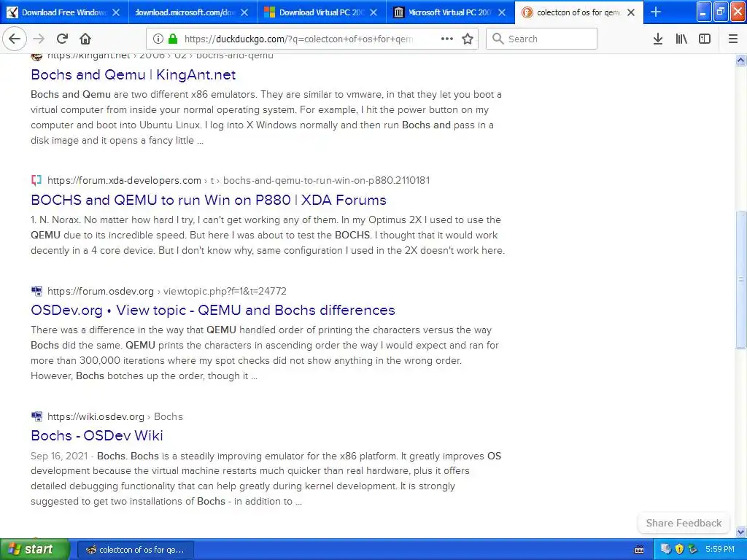
Task: Close the 'colectcon of os' tab
Action: [631, 12]
